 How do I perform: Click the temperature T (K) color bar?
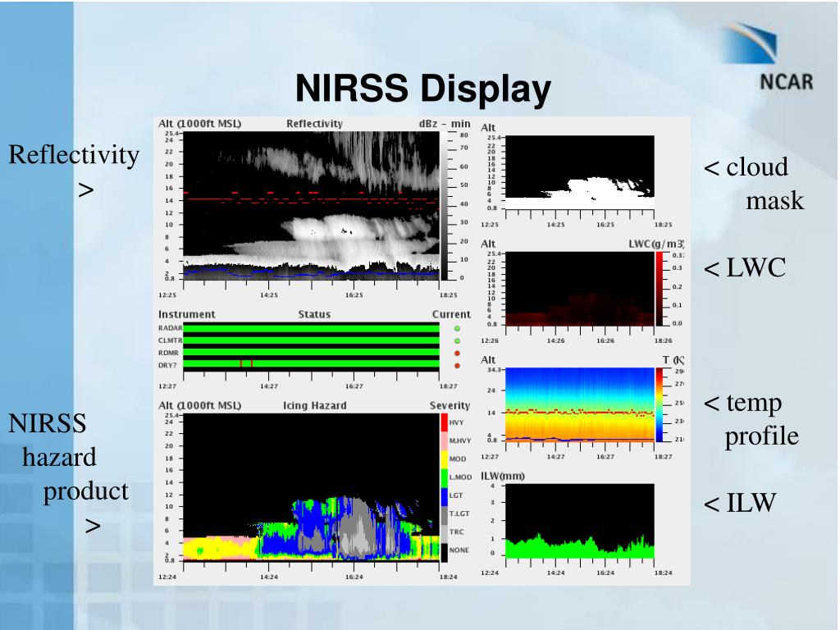pyautogui.click(x=660, y=405)
